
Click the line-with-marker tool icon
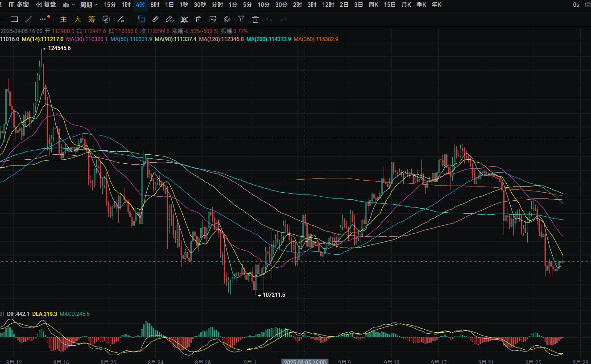[x=120, y=19]
